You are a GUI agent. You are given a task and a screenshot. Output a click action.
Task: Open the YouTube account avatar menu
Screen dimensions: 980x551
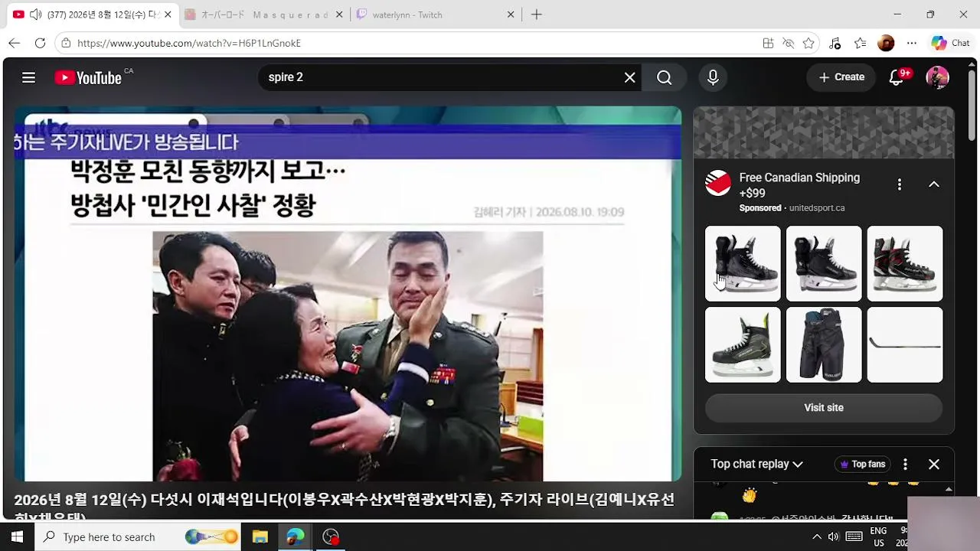point(937,77)
